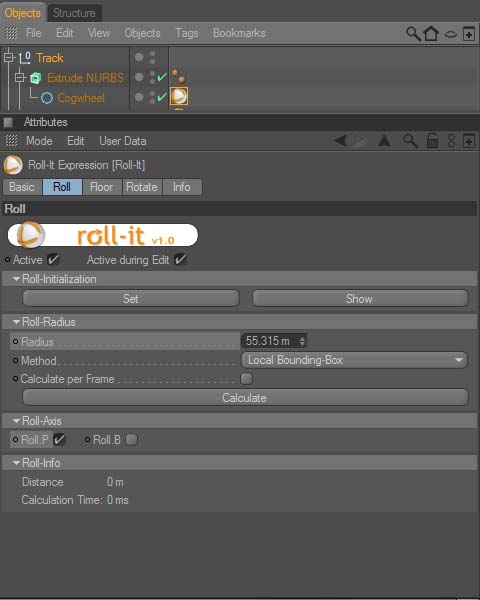Uncheck the Active checkbox

click(53, 259)
